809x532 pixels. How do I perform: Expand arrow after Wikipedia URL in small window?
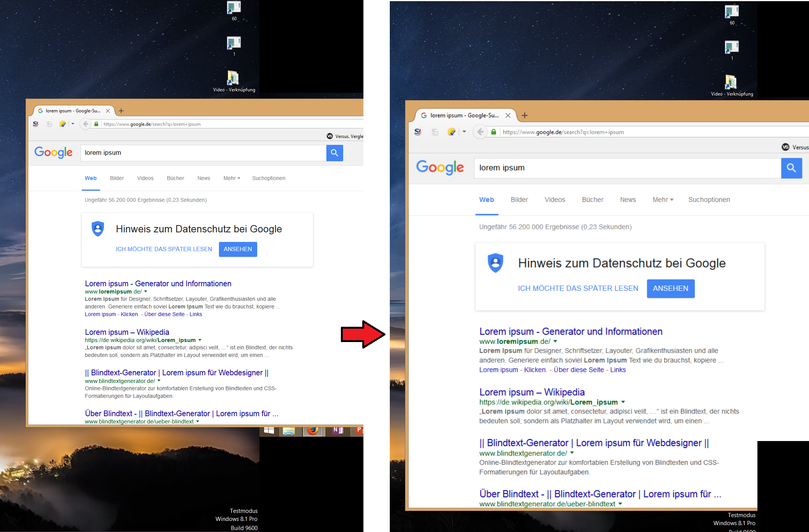[x=200, y=340]
